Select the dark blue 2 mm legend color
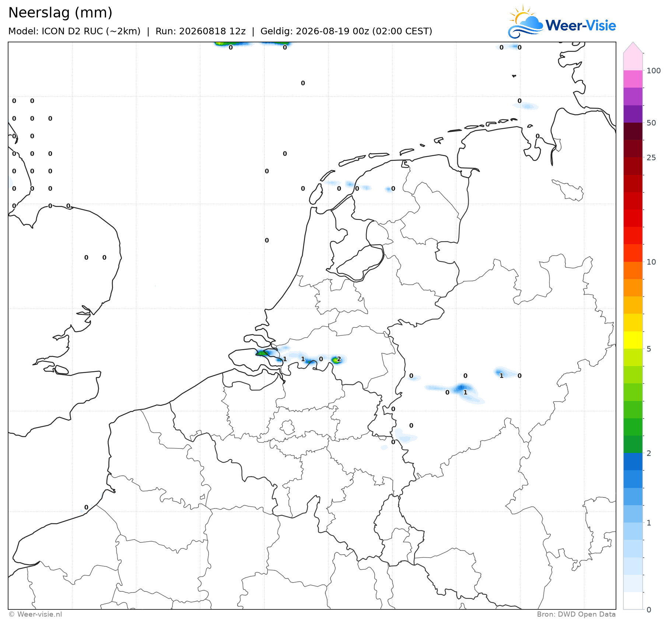This screenshot has width=672, height=619. 633,461
